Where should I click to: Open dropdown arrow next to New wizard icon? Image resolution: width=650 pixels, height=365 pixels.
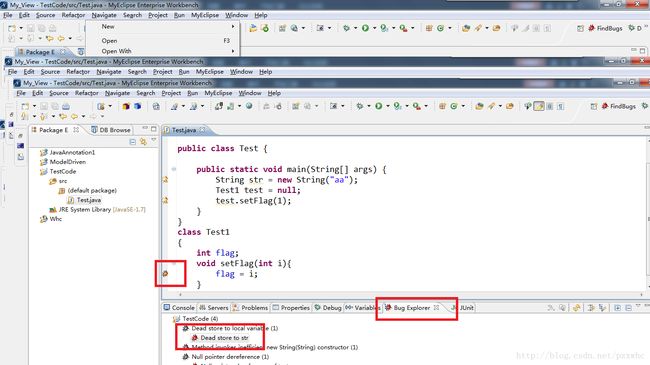point(34,106)
